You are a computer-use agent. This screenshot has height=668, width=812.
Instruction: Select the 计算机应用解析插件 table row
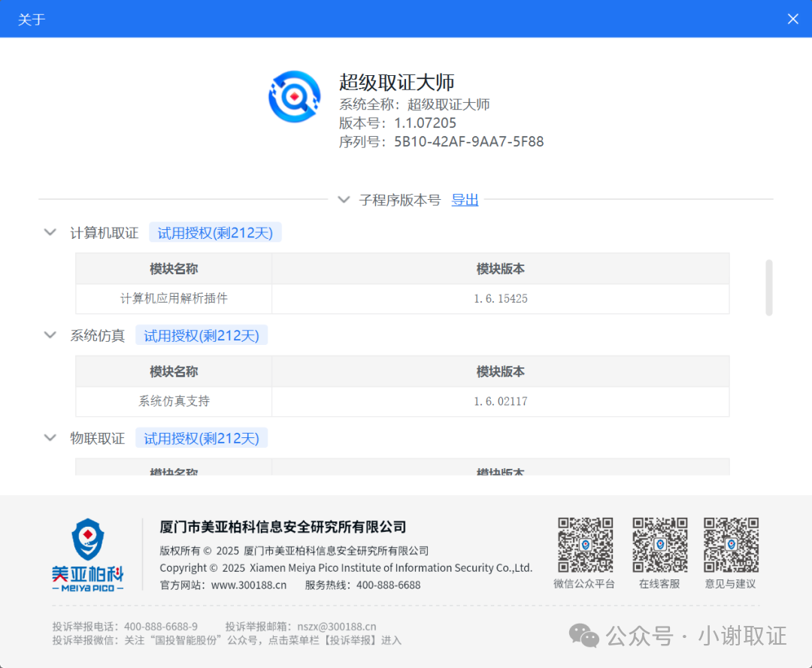[402, 298]
